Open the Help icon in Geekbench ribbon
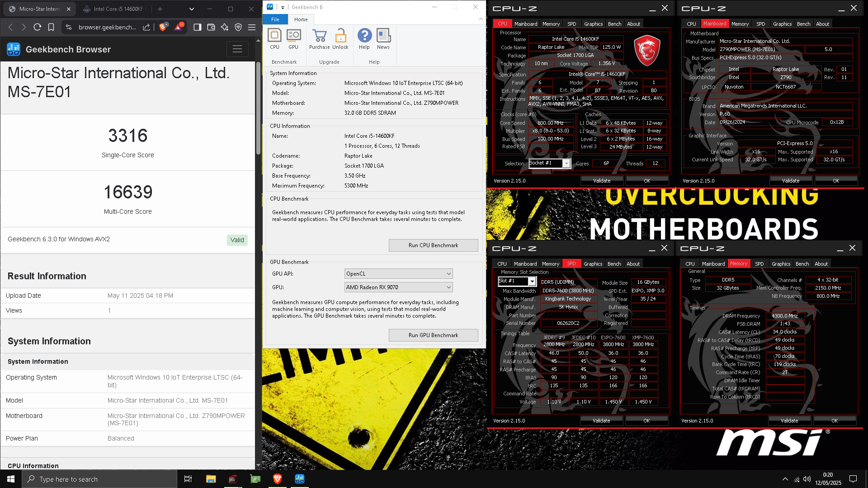The image size is (868, 488). (364, 39)
